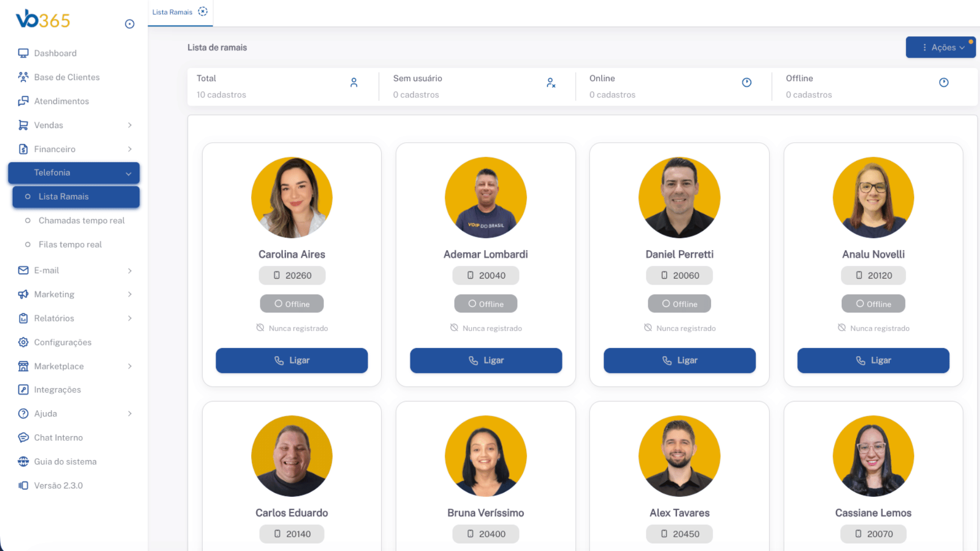Click the Atendimentos chat icon
The image size is (980, 551).
(23, 101)
